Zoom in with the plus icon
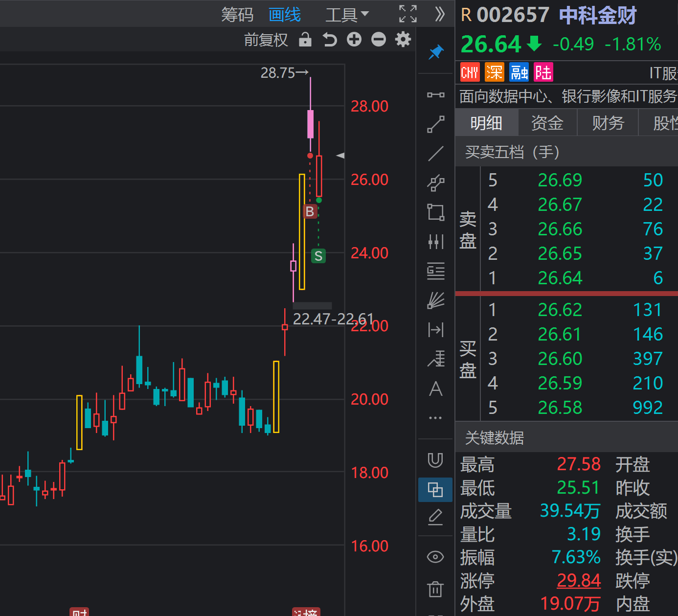The height and width of the screenshot is (616, 678). [x=354, y=40]
